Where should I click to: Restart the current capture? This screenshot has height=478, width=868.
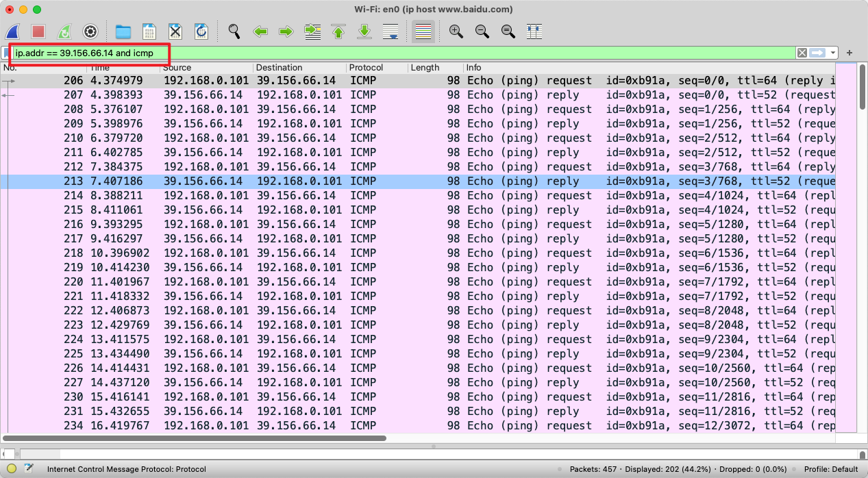tap(64, 32)
